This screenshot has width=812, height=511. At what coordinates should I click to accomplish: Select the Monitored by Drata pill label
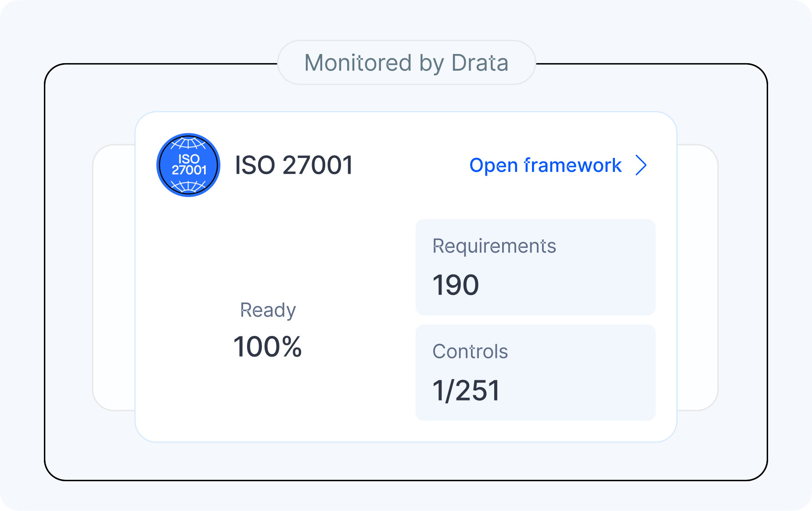tap(406, 63)
